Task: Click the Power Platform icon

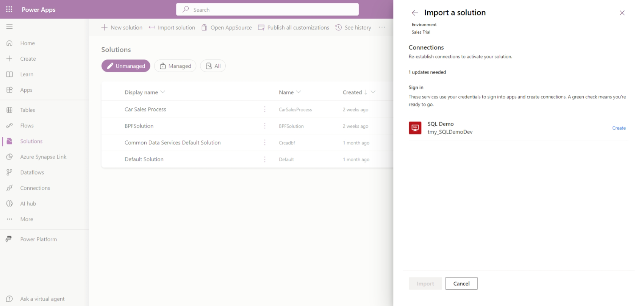Action: [x=9, y=239]
